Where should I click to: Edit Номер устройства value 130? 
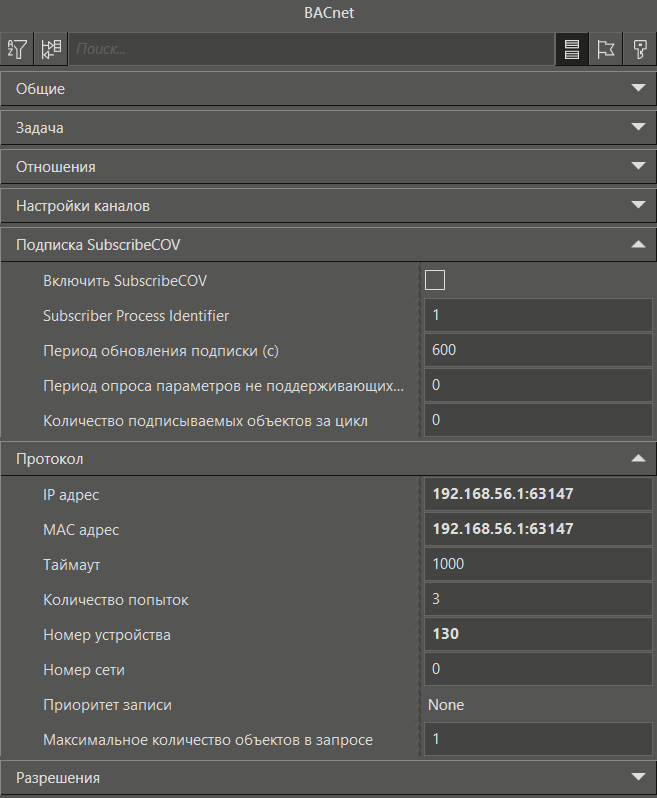(x=538, y=635)
